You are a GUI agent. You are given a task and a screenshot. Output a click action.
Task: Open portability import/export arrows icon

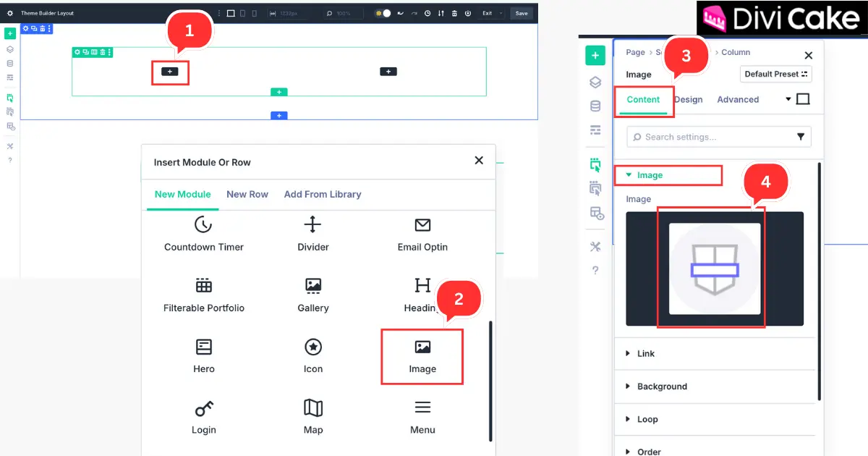pos(441,13)
